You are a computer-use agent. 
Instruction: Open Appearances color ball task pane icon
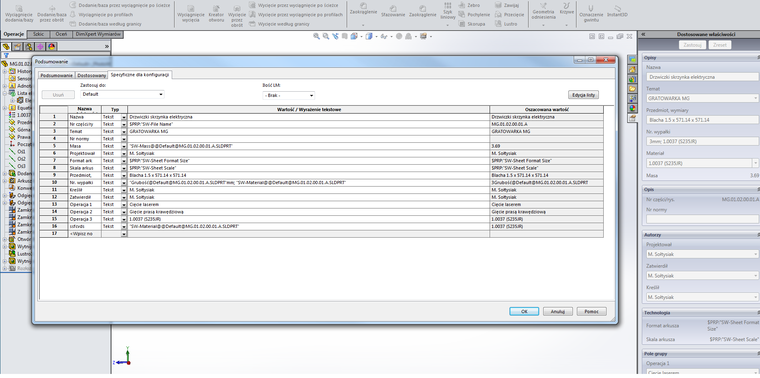click(x=633, y=108)
